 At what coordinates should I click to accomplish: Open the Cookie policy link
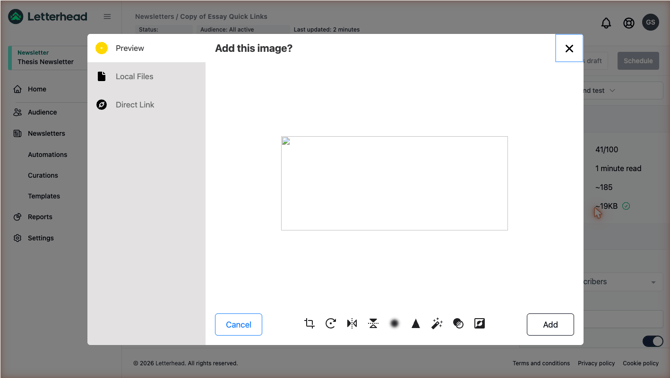tap(641, 363)
